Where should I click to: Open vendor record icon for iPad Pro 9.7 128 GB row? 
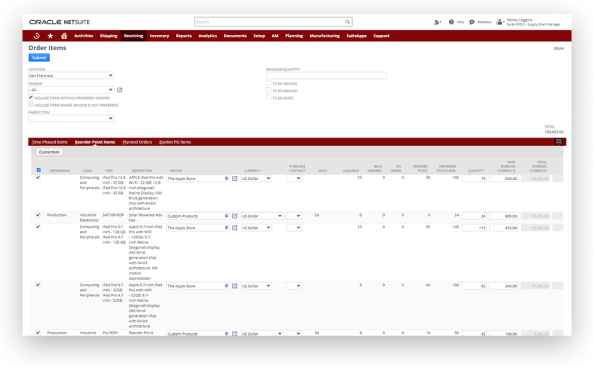(234, 228)
